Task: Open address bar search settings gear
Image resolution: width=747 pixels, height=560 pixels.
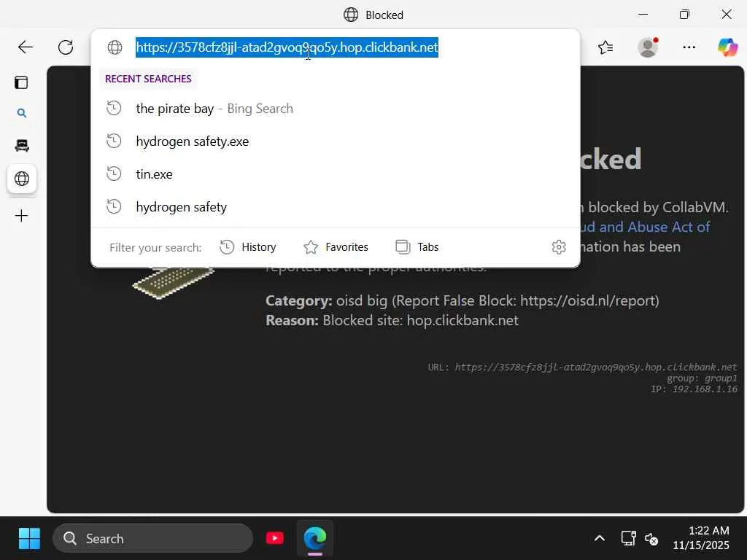Action: [559, 247]
